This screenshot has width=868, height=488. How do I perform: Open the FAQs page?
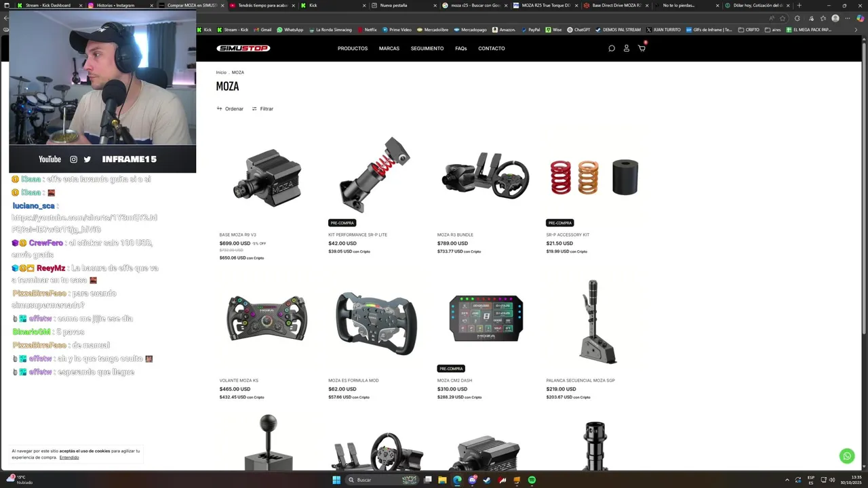(x=461, y=48)
